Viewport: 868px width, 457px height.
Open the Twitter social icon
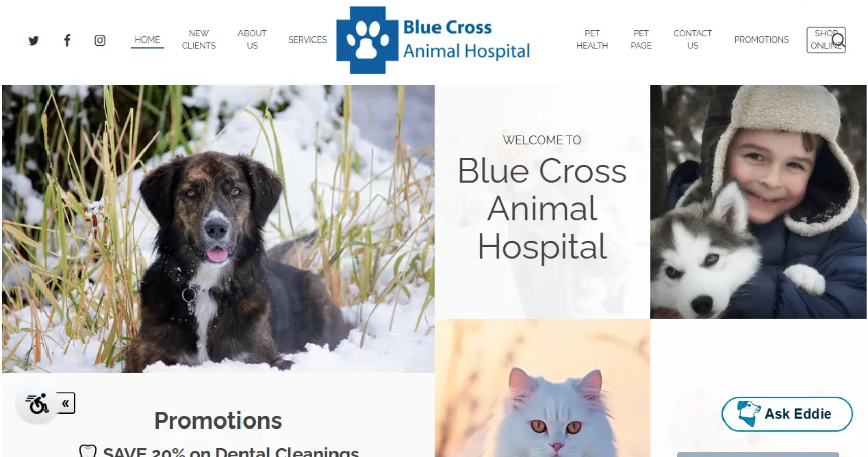[34, 40]
